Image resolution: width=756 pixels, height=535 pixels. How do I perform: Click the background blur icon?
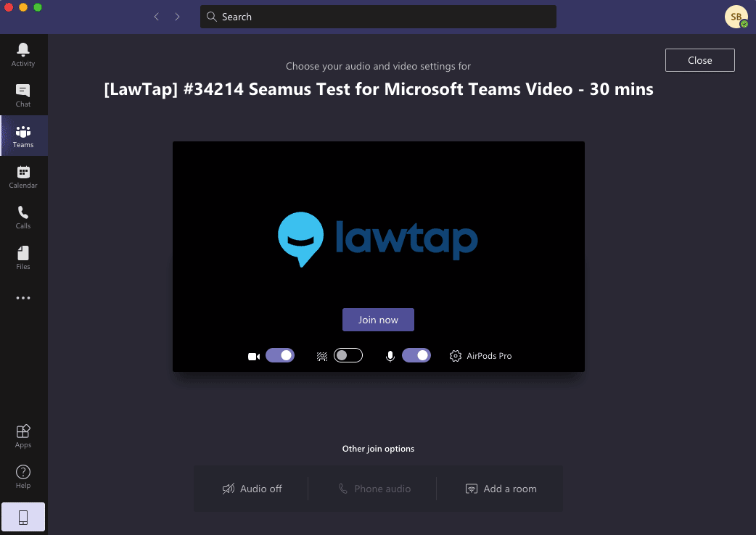click(321, 357)
